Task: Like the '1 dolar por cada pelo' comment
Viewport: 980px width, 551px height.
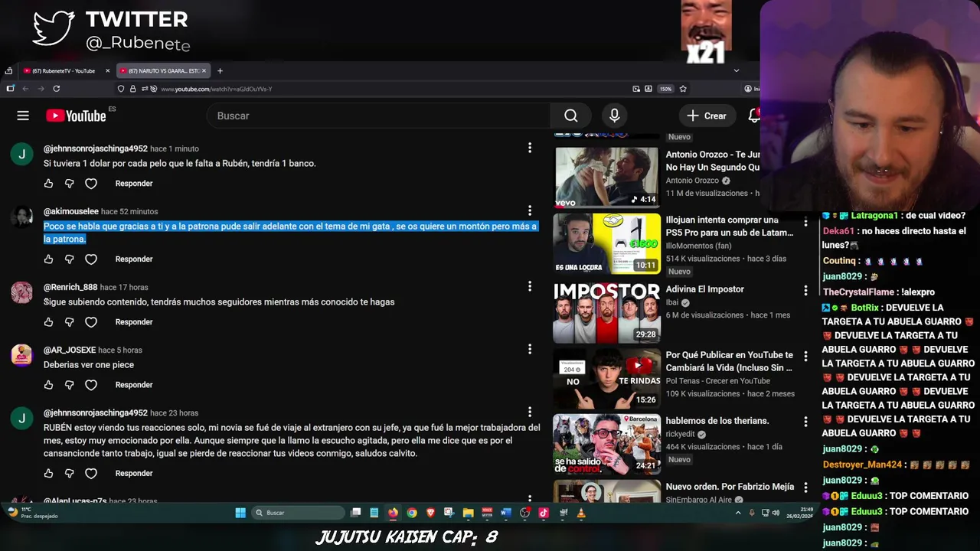Action: click(48, 184)
